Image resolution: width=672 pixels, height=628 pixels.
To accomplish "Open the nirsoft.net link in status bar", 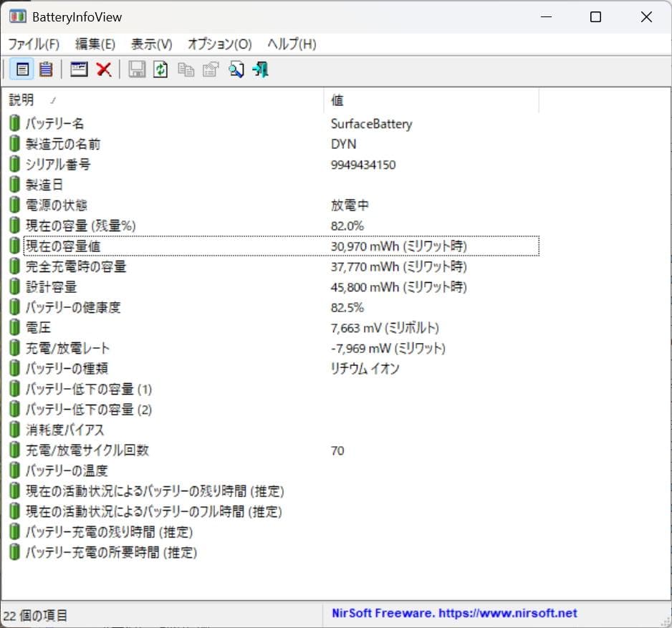I will pos(454,614).
